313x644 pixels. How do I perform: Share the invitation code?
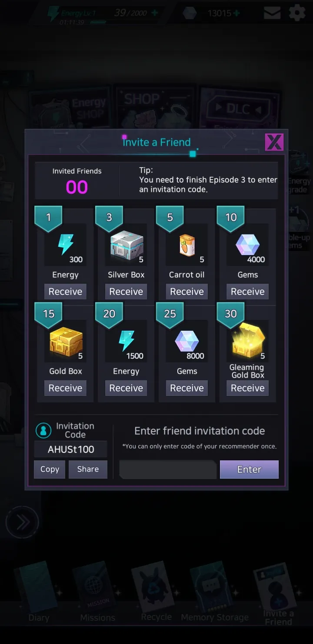[88, 469]
